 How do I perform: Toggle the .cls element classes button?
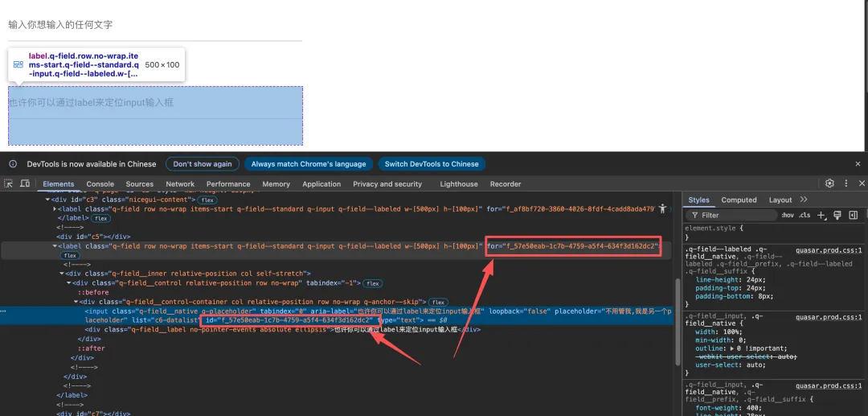(805, 215)
